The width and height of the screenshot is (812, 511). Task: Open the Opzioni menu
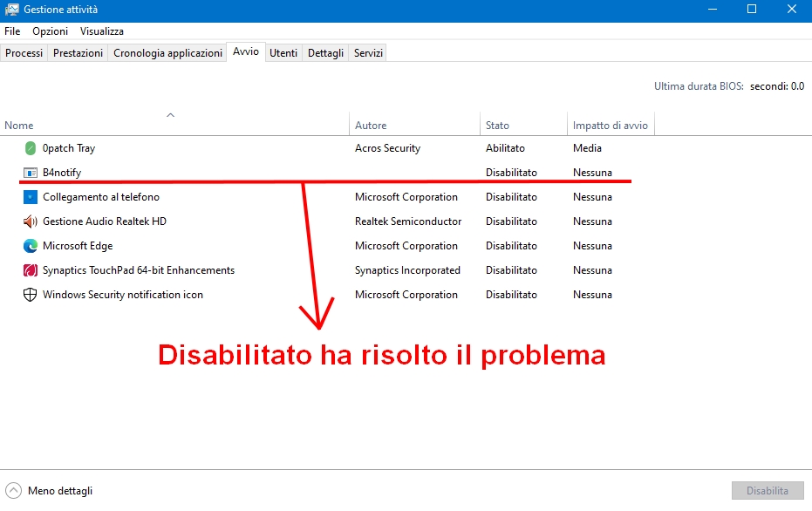click(x=51, y=31)
